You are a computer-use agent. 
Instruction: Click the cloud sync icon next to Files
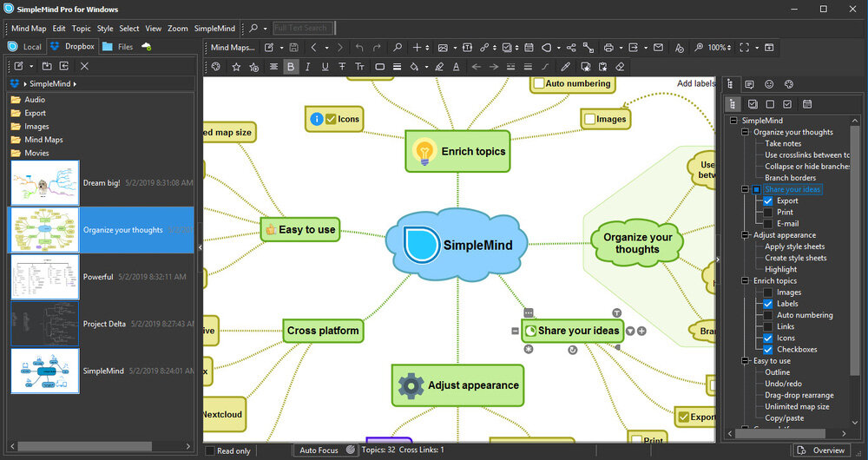[146, 47]
